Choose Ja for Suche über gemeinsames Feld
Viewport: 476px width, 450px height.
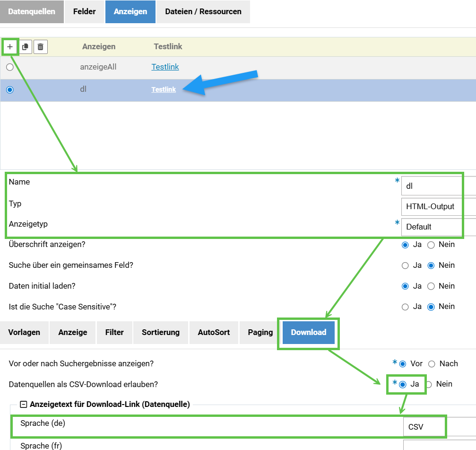[405, 265]
